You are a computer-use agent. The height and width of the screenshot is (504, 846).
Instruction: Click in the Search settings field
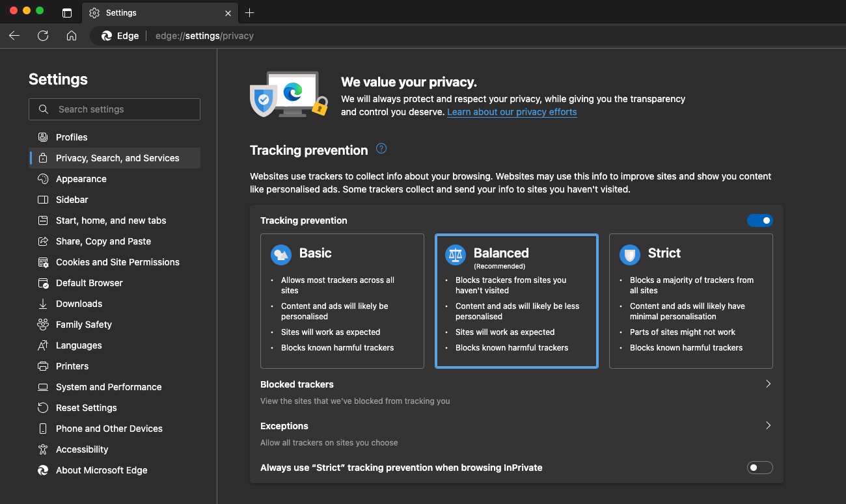pyautogui.click(x=115, y=109)
